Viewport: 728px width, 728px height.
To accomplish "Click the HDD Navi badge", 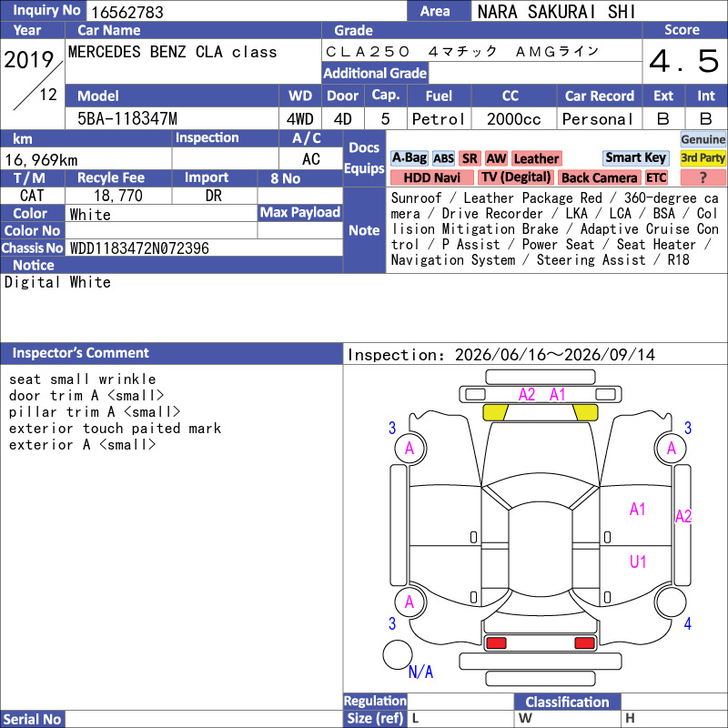I will (431, 177).
